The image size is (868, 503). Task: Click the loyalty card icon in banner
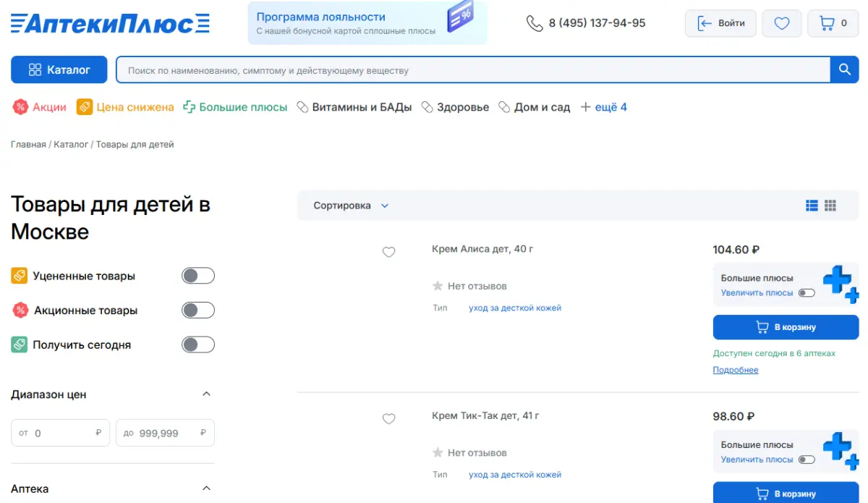coord(460,16)
